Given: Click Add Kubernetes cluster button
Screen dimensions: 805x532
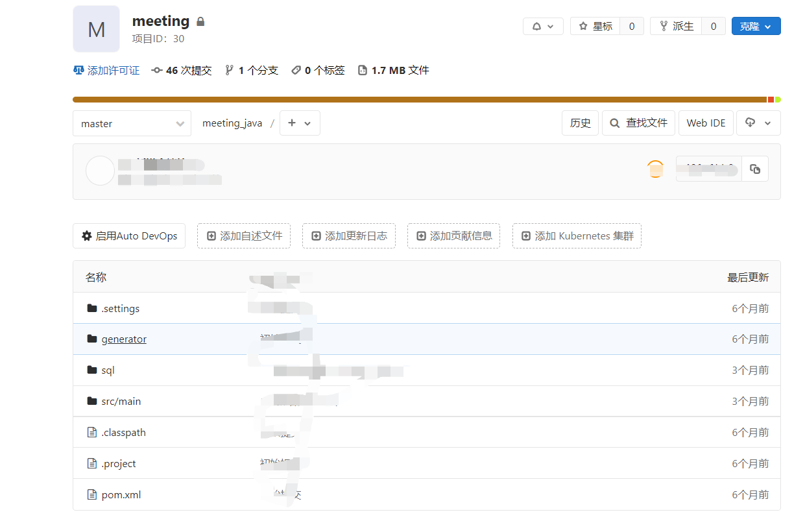Looking at the screenshot, I should 577,236.
